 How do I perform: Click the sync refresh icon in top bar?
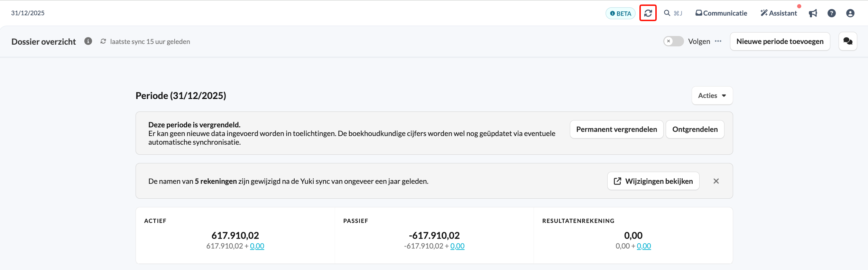[x=648, y=13]
